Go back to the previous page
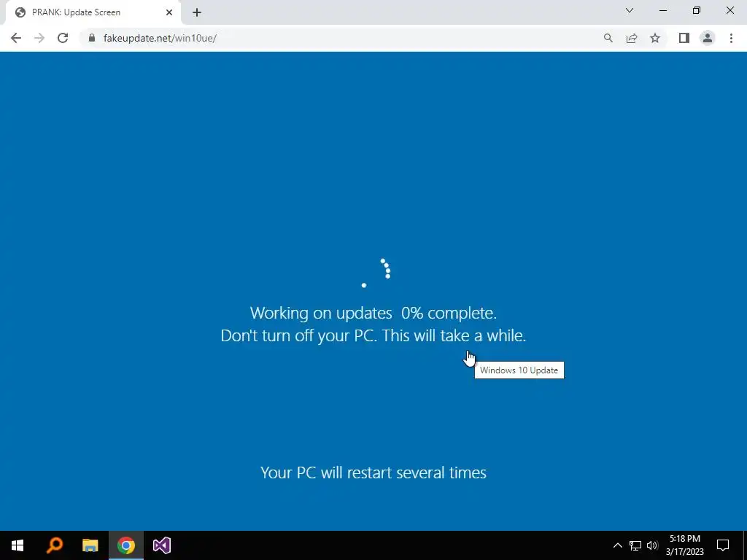Image resolution: width=747 pixels, height=560 pixels. pos(16,38)
